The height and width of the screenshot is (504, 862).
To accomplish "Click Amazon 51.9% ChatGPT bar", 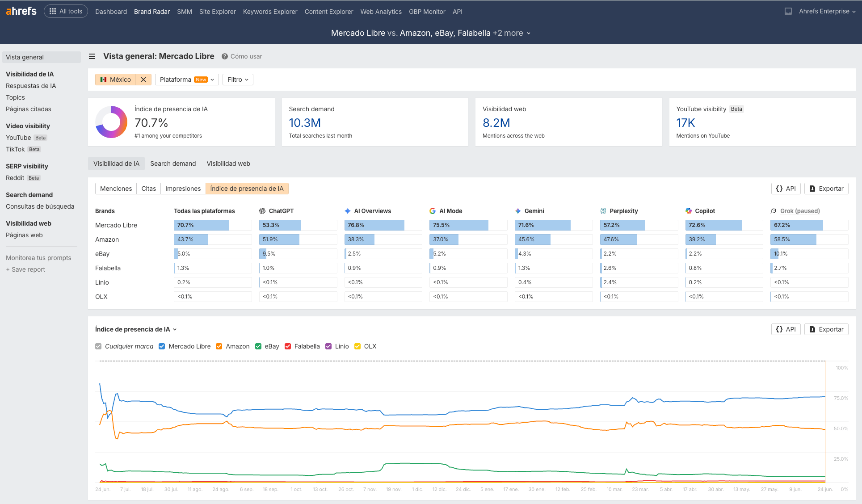I will click(x=298, y=239).
